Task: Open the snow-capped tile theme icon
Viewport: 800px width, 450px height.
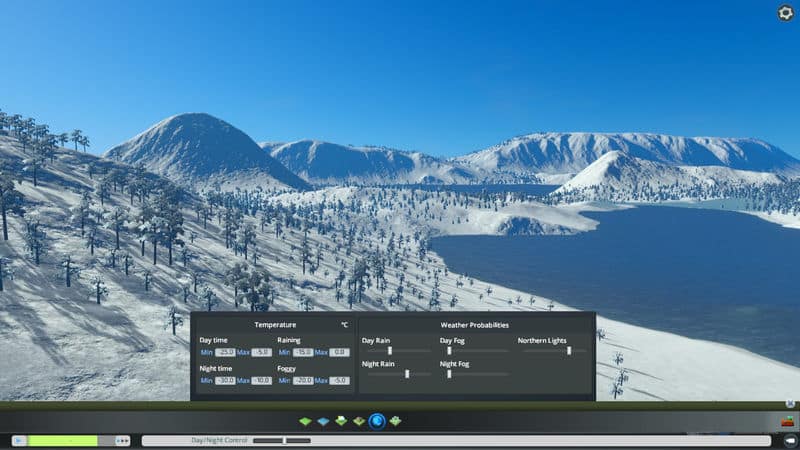Action: point(341,421)
